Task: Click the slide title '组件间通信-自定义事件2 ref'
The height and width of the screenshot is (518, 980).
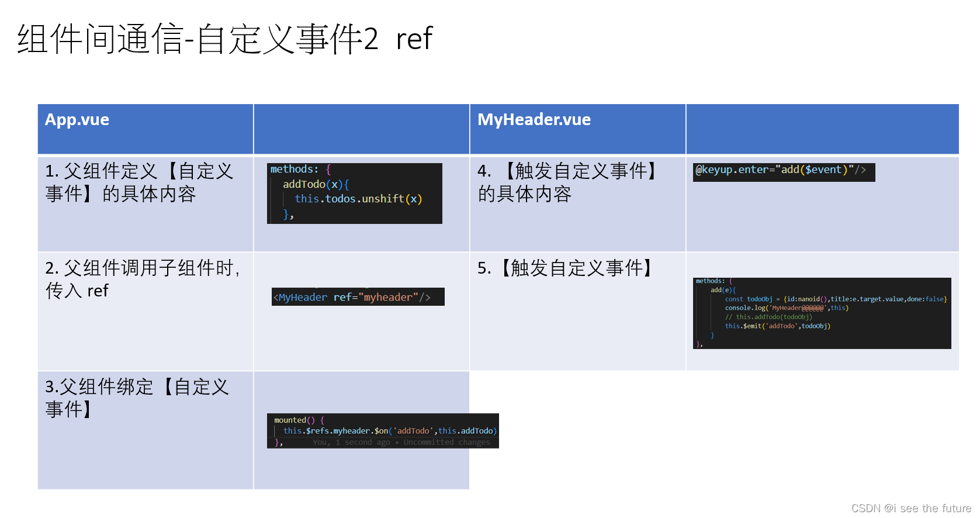Action: (224, 39)
